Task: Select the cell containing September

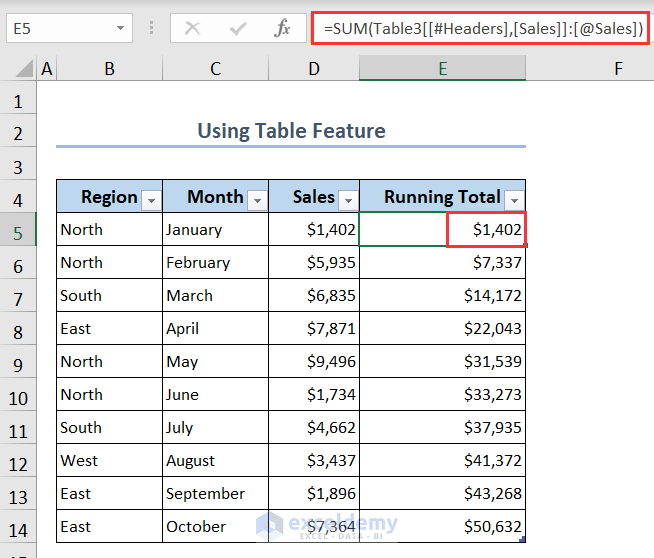Action: point(215,493)
